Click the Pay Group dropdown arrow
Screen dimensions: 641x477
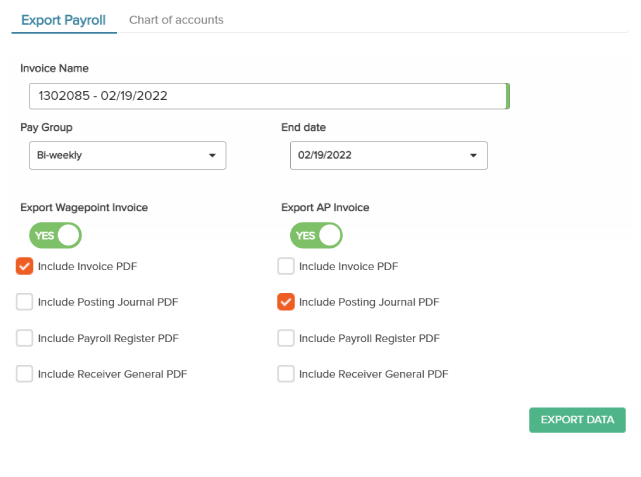pyautogui.click(x=212, y=155)
